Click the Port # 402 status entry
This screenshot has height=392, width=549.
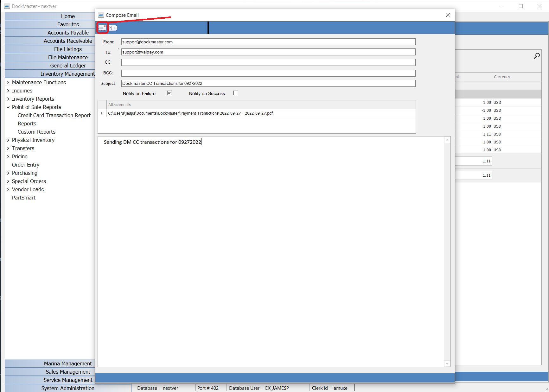(x=208, y=388)
